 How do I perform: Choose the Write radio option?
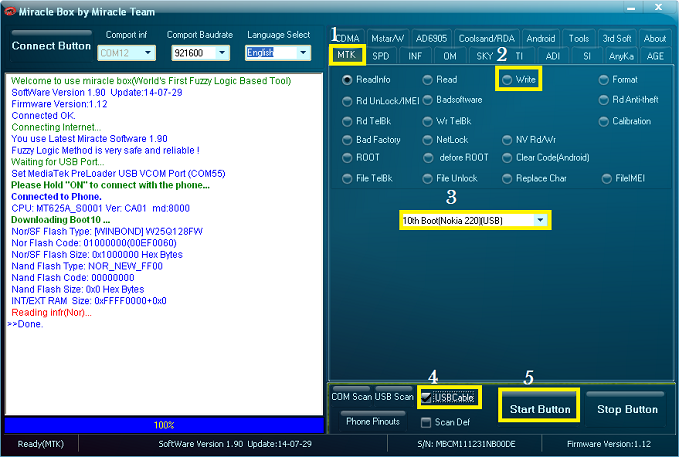coord(519,80)
